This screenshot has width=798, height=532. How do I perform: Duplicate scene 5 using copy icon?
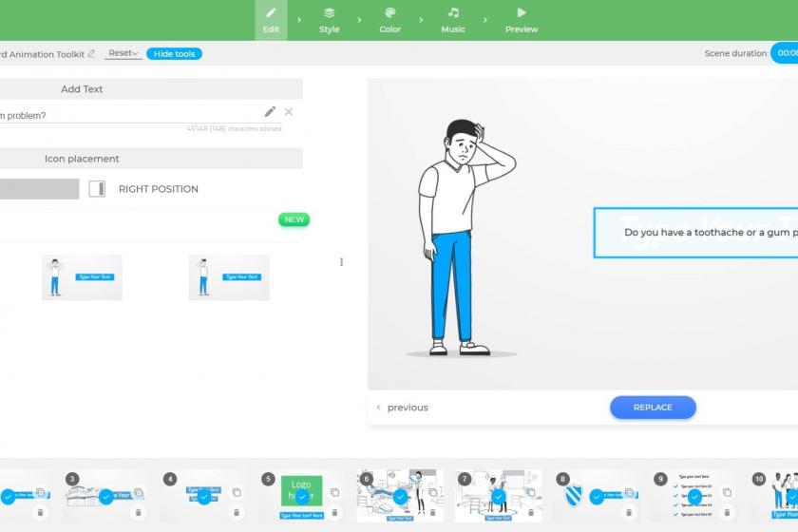pos(334,492)
